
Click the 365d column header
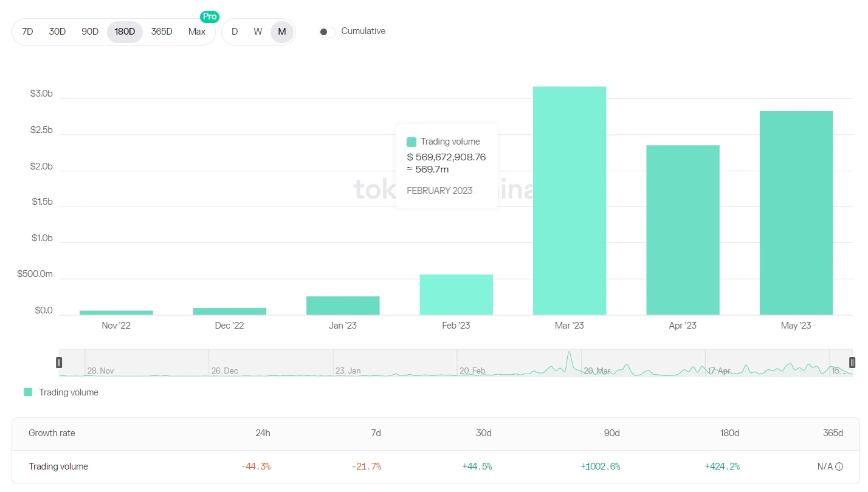tap(833, 433)
